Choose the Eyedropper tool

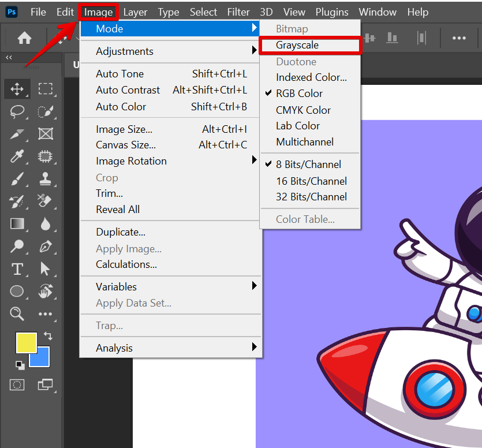point(17,156)
